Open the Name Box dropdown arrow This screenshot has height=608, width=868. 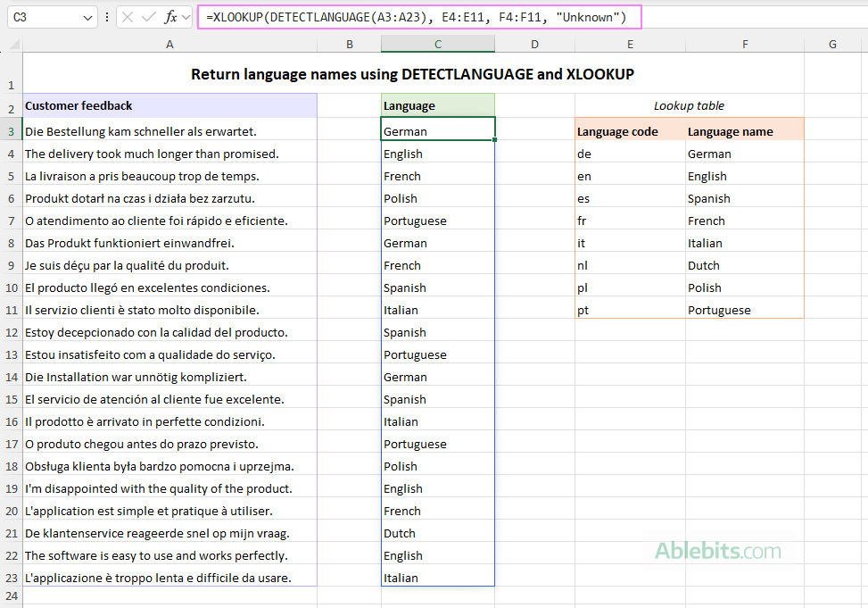[x=87, y=18]
